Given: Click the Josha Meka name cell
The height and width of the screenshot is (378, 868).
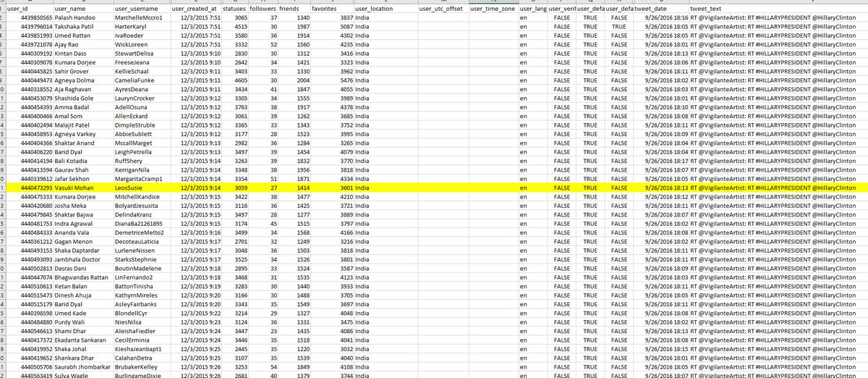Looking at the screenshot, I should coord(83,205).
